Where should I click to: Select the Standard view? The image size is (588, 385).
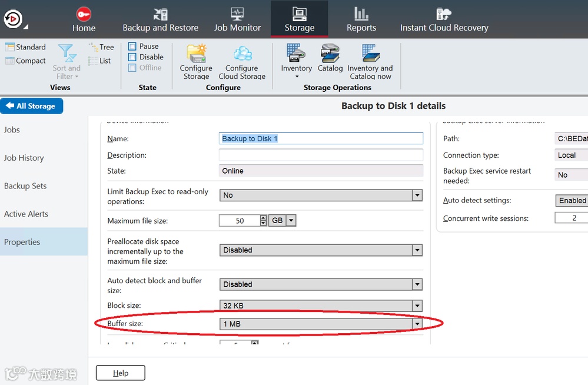25,47
